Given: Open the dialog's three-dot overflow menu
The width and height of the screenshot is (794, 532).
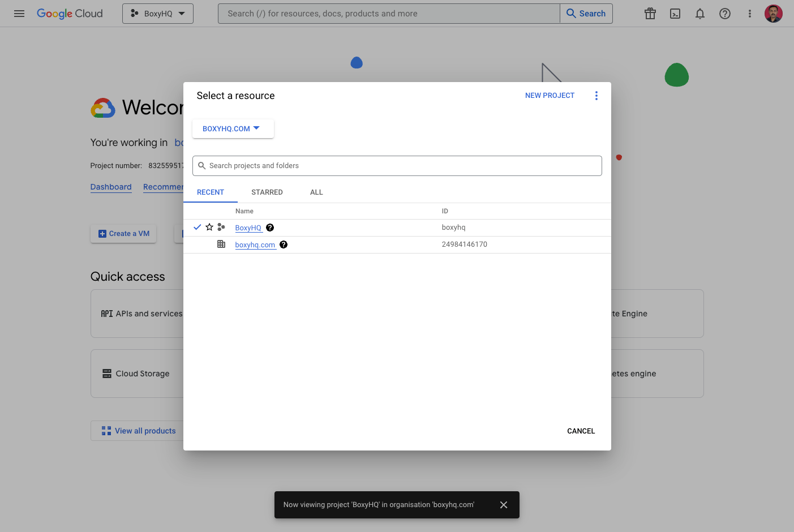Looking at the screenshot, I should [x=596, y=95].
